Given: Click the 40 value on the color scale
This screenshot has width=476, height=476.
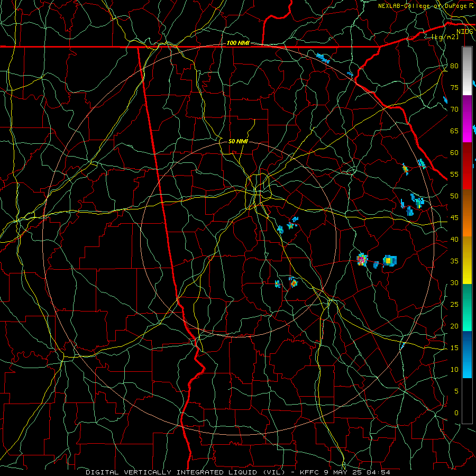Looking at the screenshot, I should pos(454,239).
